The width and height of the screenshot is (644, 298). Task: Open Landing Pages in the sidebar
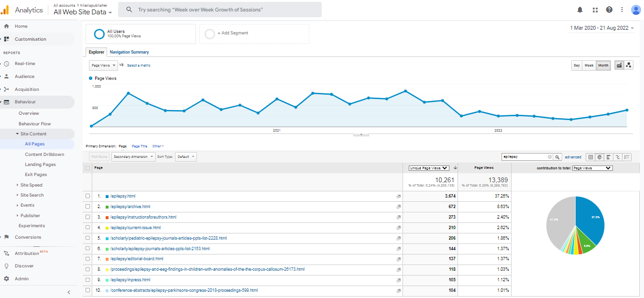click(40, 165)
